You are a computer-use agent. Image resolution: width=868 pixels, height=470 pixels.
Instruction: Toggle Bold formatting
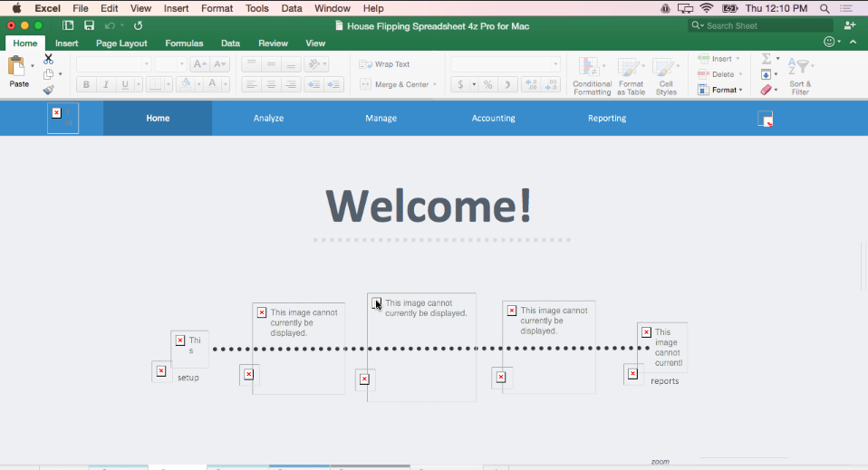[86, 84]
